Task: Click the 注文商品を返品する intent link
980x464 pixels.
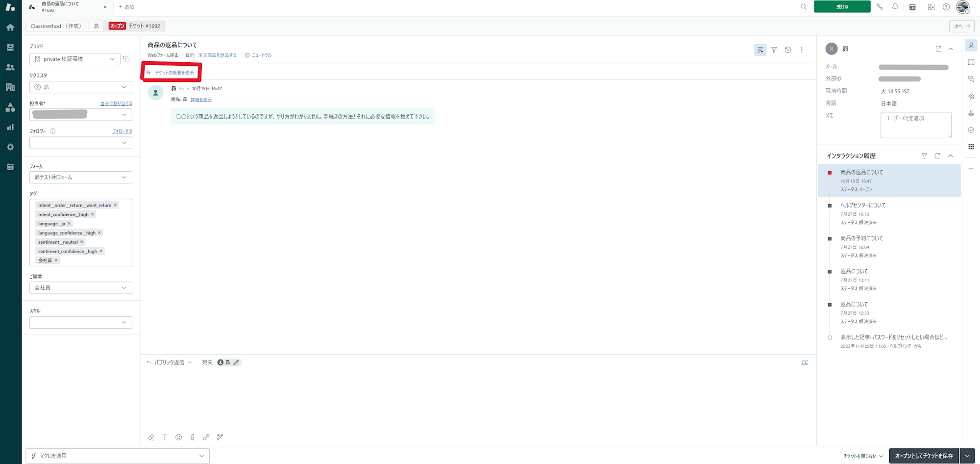Action: pos(218,55)
